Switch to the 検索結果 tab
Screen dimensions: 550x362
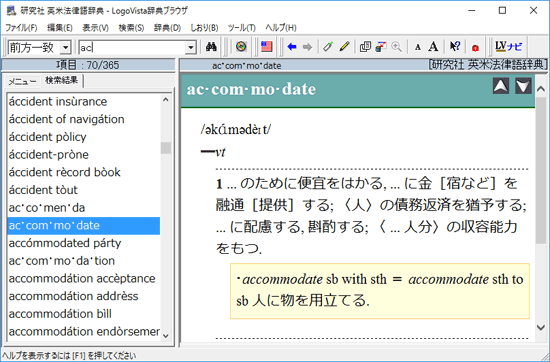(x=62, y=80)
